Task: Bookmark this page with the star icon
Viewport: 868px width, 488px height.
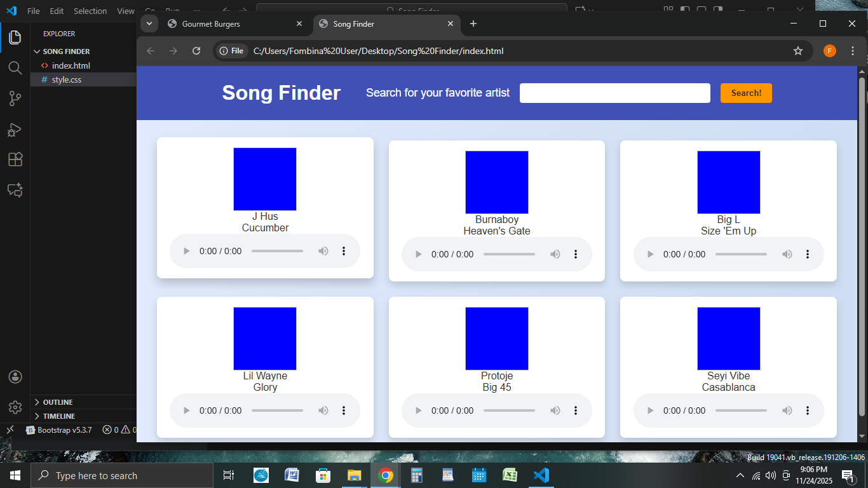Action: pos(798,51)
